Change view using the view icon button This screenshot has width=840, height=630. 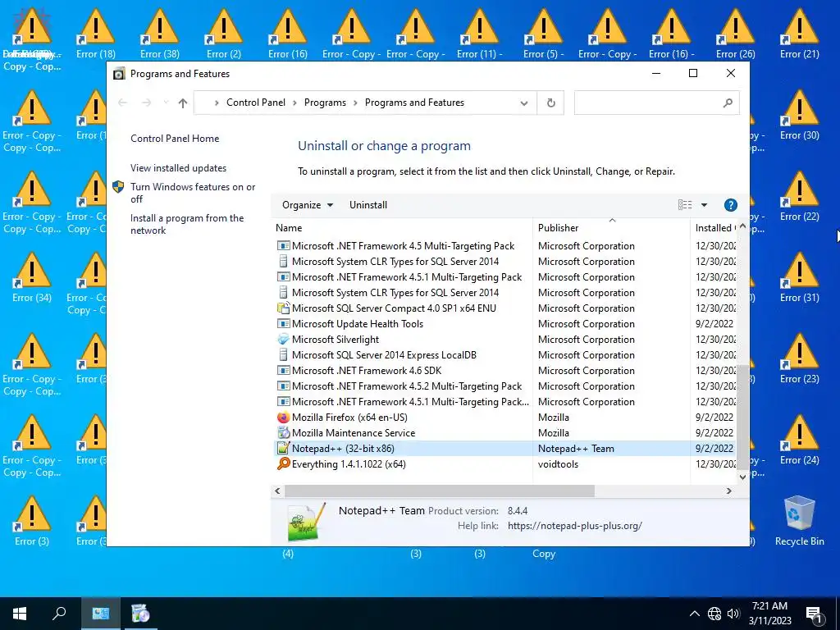[685, 205]
